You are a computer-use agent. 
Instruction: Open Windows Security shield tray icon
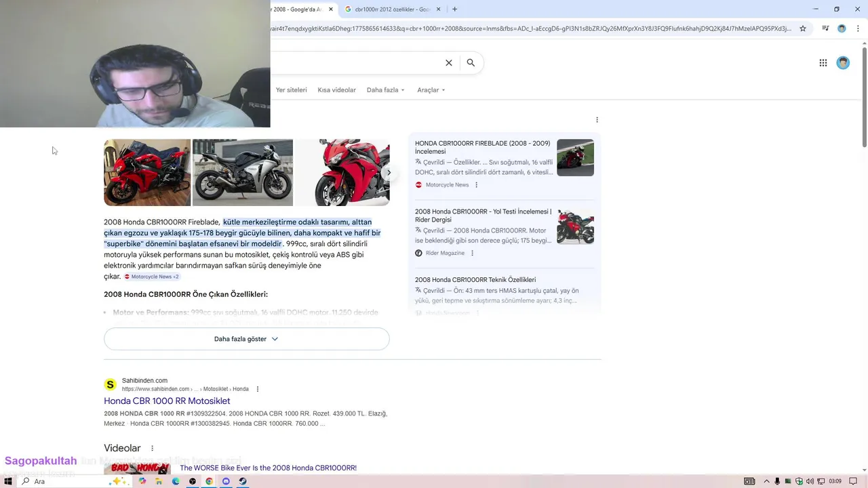799,481
